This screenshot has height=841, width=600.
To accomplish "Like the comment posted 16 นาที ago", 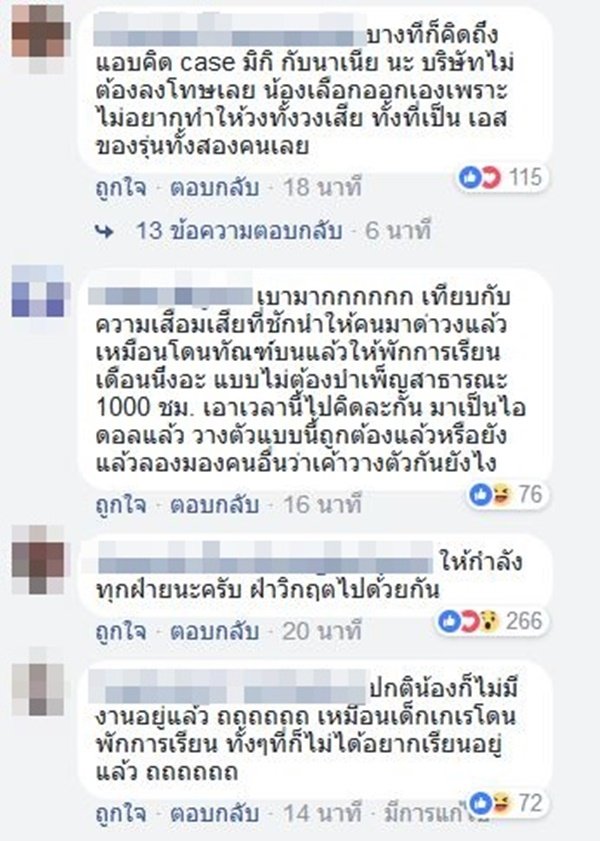I will (121, 505).
